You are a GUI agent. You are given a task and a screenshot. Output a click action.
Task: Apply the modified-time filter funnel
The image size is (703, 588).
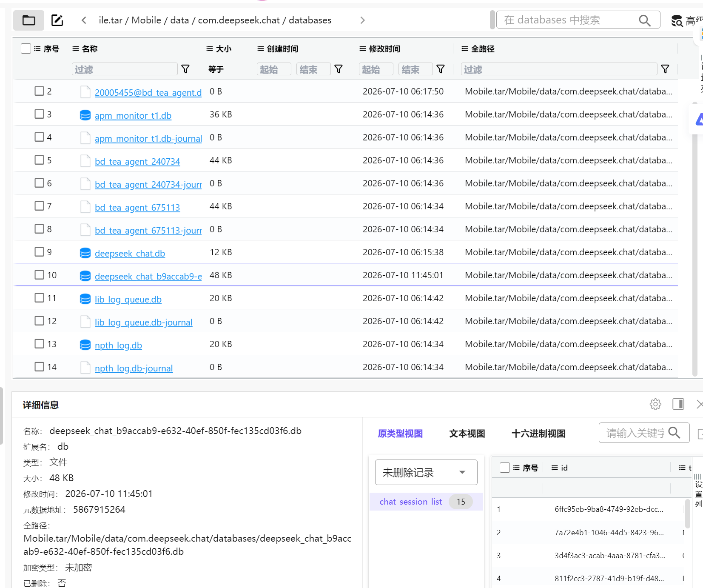(x=441, y=69)
